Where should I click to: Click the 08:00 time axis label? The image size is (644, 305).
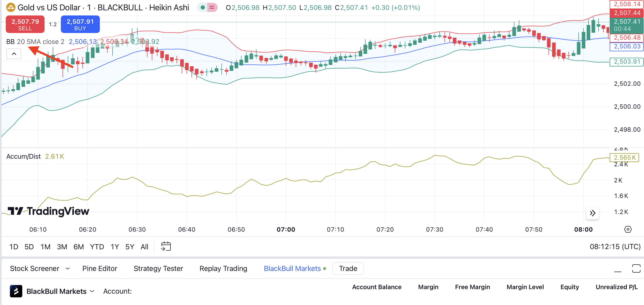pyautogui.click(x=583, y=229)
